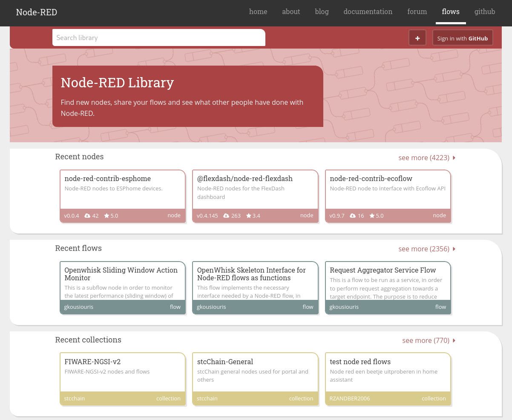This screenshot has width=512, height=420.
Task: Click the Recent collections heading
Action: point(88,340)
